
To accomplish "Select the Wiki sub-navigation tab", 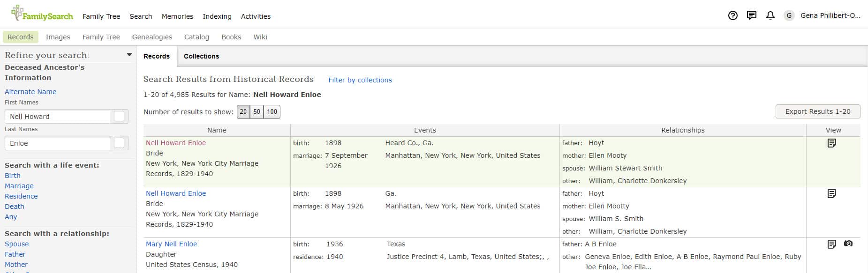I will 260,37.
